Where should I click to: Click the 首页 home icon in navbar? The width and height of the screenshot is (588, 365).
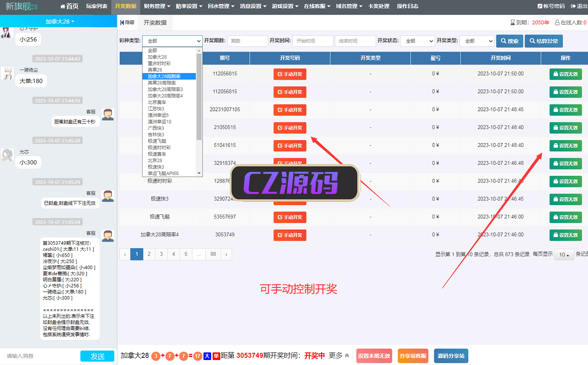pyautogui.click(x=63, y=6)
